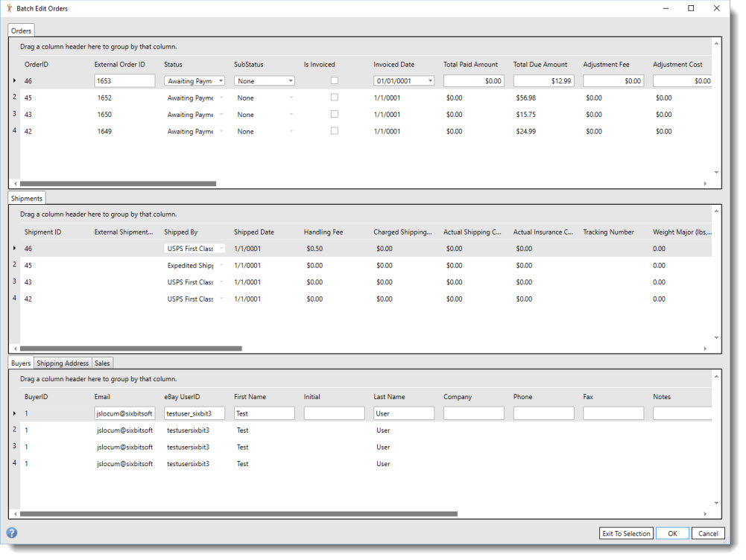Click Cancel to dismiss the dialog

point(707,533)
